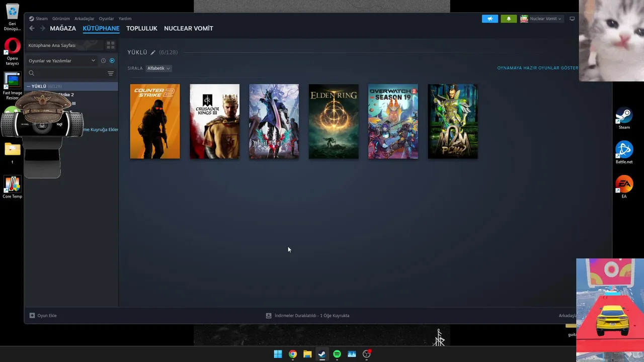Viewport: 644px width, 362px height.
Task: Open the NUCLEAR VOMİT profile tab
Action: click(x=189, y=28)
